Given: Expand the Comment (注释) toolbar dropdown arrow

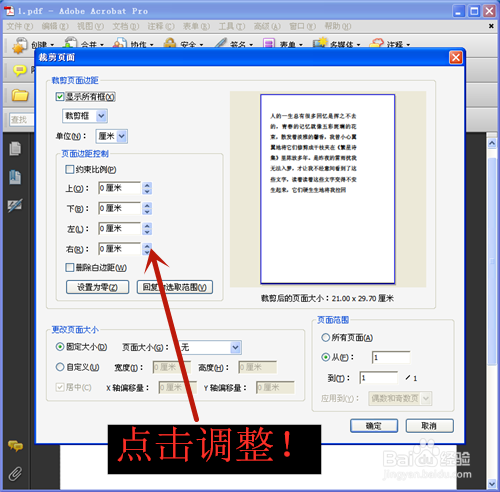Looking at the screenshot, I should 408,45.
